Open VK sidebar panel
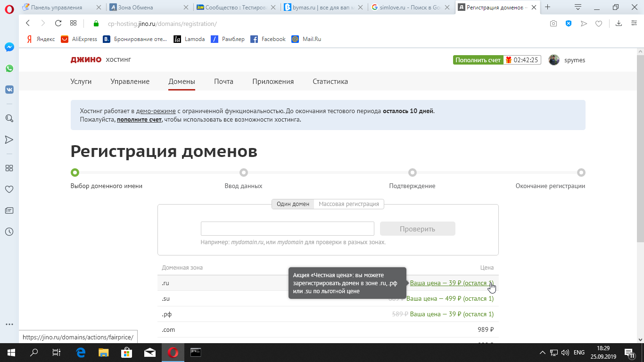 [9, 90]
